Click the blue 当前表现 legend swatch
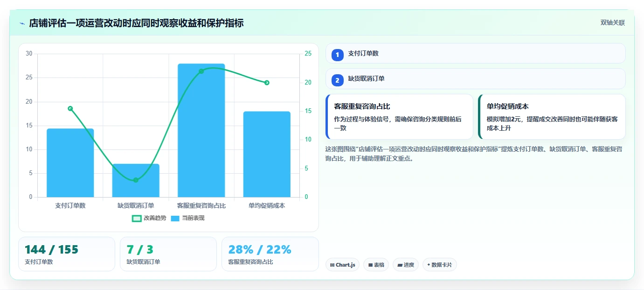The height and width of the screenshot is (290, 644). (x=175, y=218)
